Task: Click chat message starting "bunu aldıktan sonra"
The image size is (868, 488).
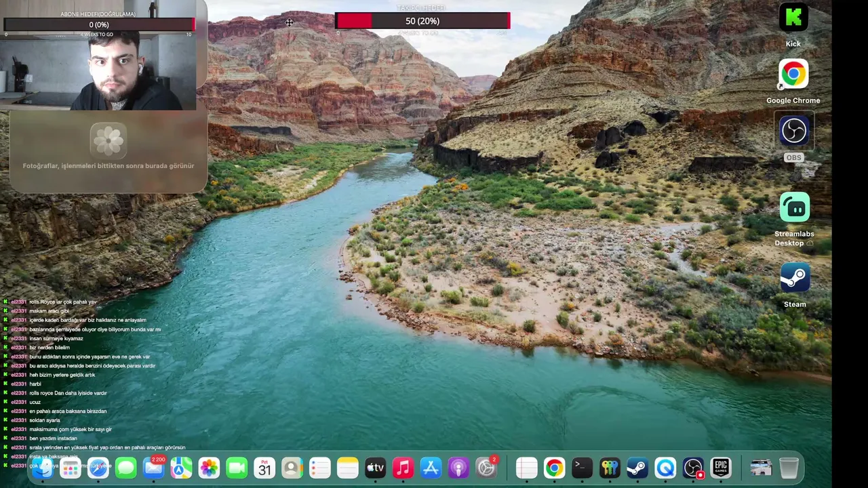Action: pyautogui.click(x=90, y=357)
